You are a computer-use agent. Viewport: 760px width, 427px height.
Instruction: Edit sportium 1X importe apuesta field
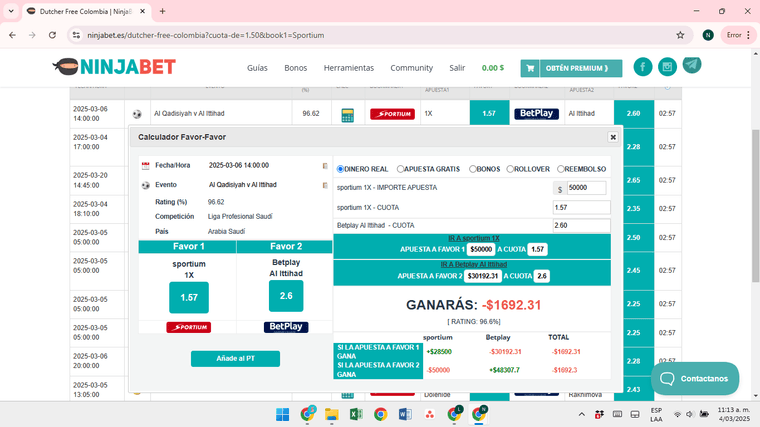(x=586, y=188)
